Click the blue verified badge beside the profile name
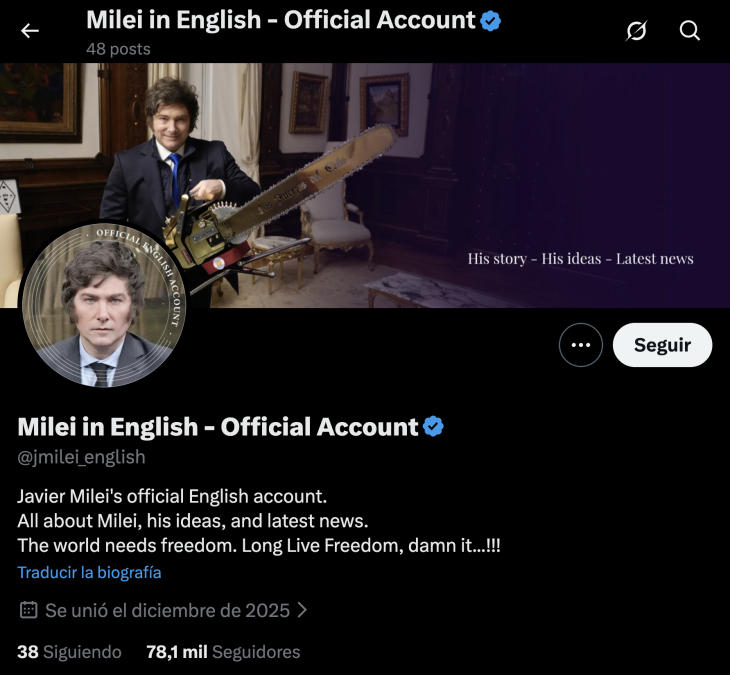Viewport: 730px width, 675px height. (433, 427)
